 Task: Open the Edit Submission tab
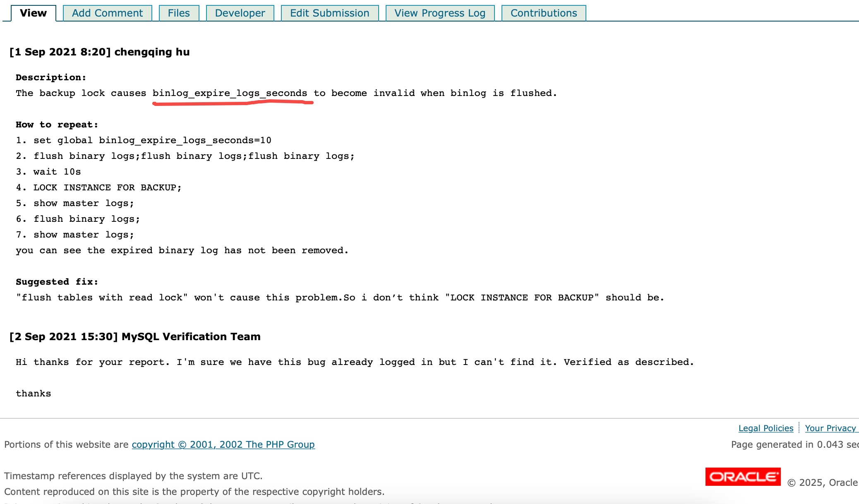pyautogui.click(x=329, y=13)
